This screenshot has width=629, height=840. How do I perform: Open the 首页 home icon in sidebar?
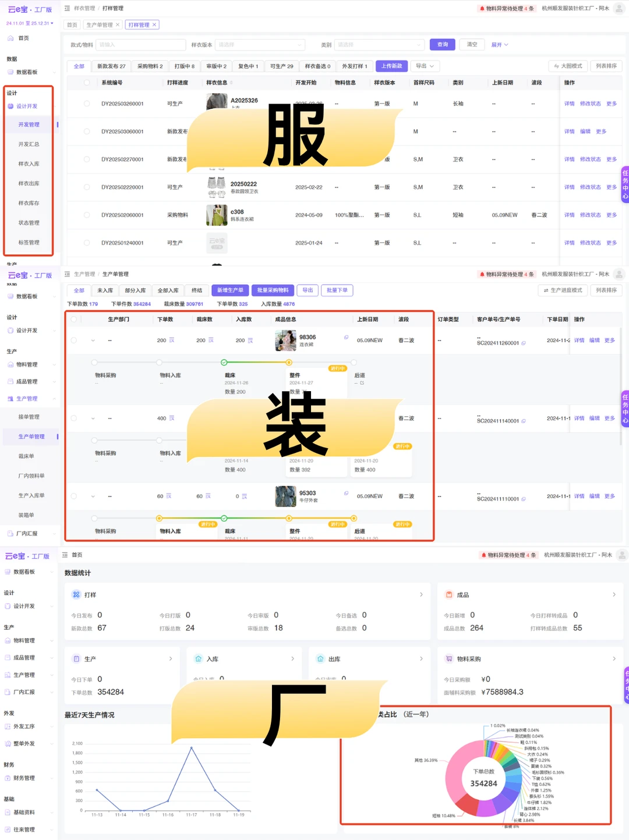click(x=10, y=38)
